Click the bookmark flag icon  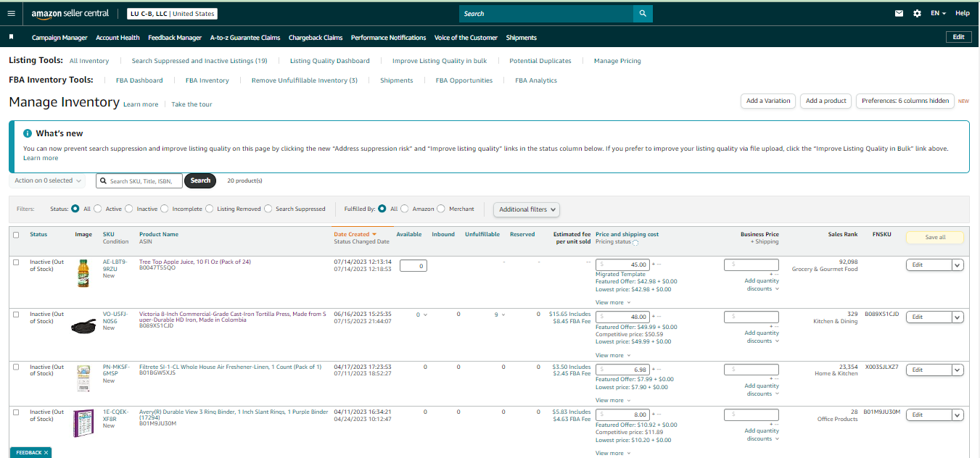point(11,37)
